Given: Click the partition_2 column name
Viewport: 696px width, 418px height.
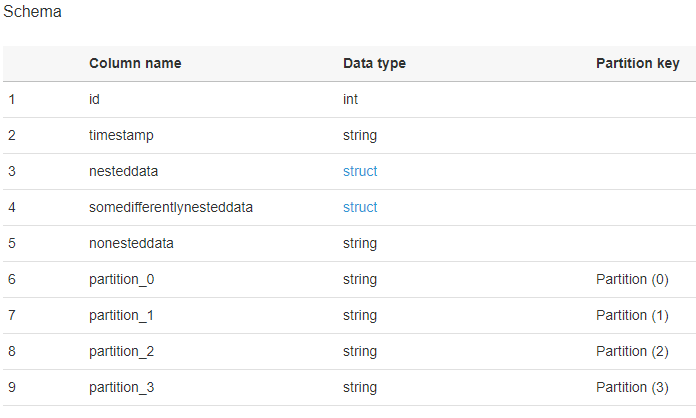Looking at the screenshot, I should pyautogui.click(x=121, y=351).
